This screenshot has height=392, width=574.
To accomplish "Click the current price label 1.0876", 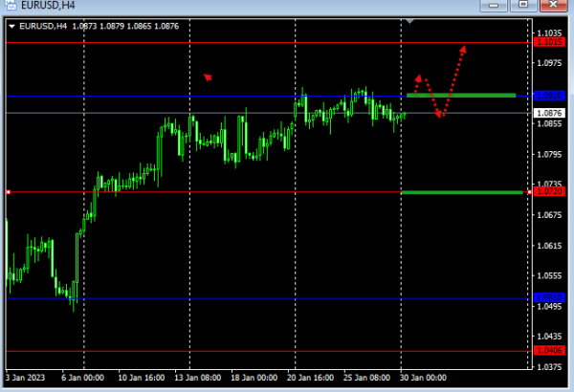I will [549, 113].
